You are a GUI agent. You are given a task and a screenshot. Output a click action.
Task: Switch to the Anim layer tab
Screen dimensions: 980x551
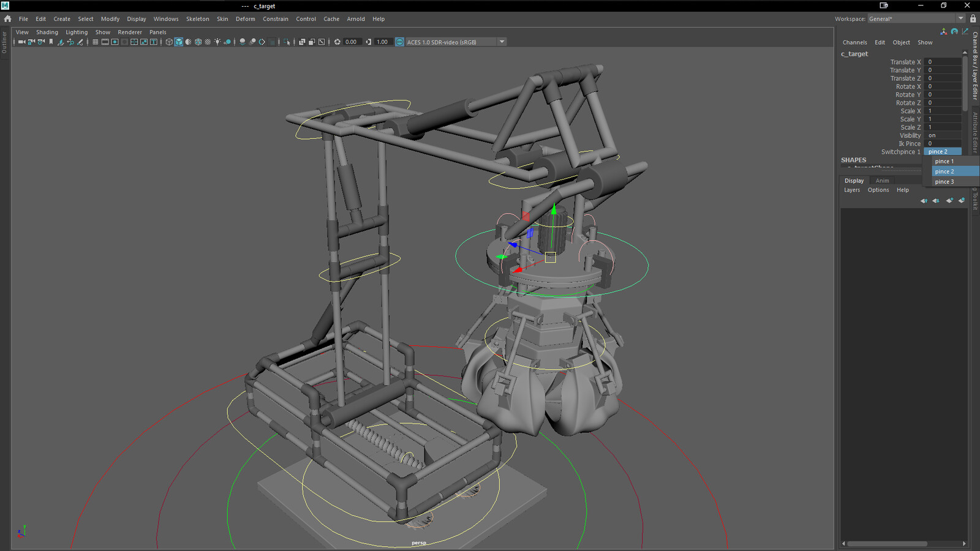tap(882, 181)
